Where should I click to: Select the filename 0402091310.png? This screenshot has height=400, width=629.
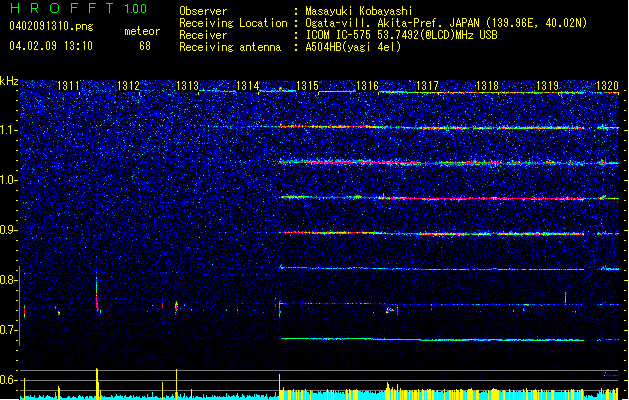tap(51, 26)
